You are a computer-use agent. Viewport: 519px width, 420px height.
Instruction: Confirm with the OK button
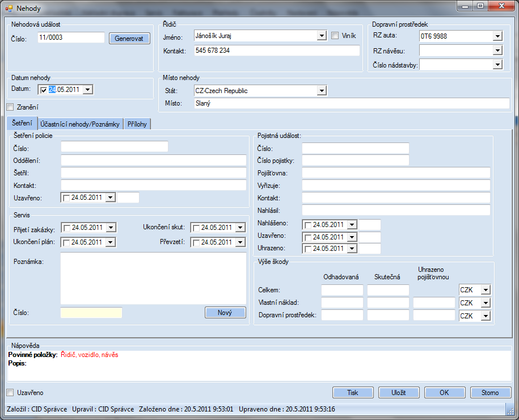tap(445, 393)
